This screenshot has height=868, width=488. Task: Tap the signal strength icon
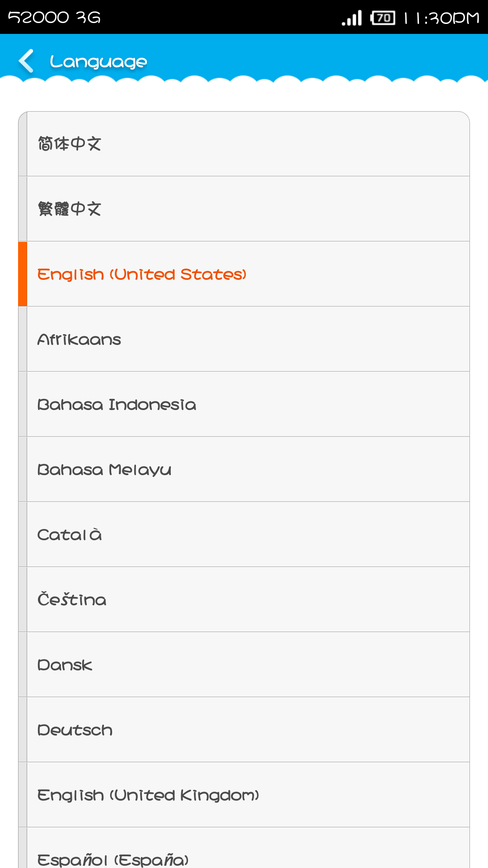coord(352,18)
